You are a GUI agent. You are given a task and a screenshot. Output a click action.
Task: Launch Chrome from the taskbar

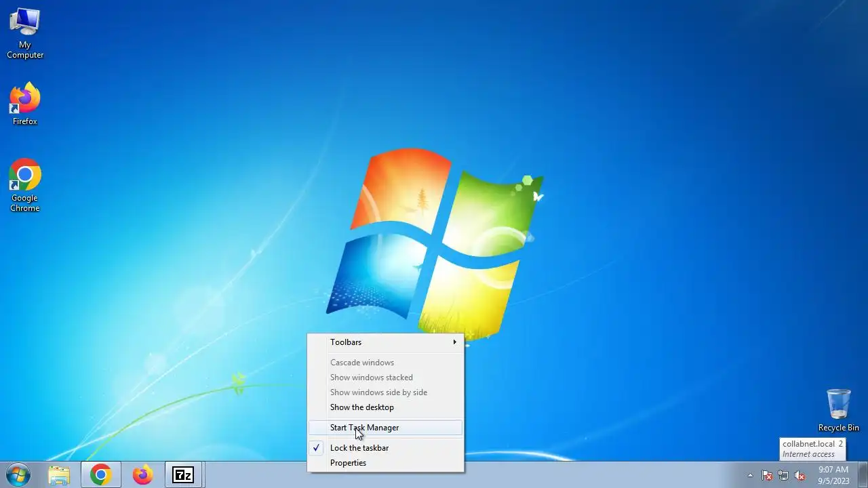click(101, 475)
